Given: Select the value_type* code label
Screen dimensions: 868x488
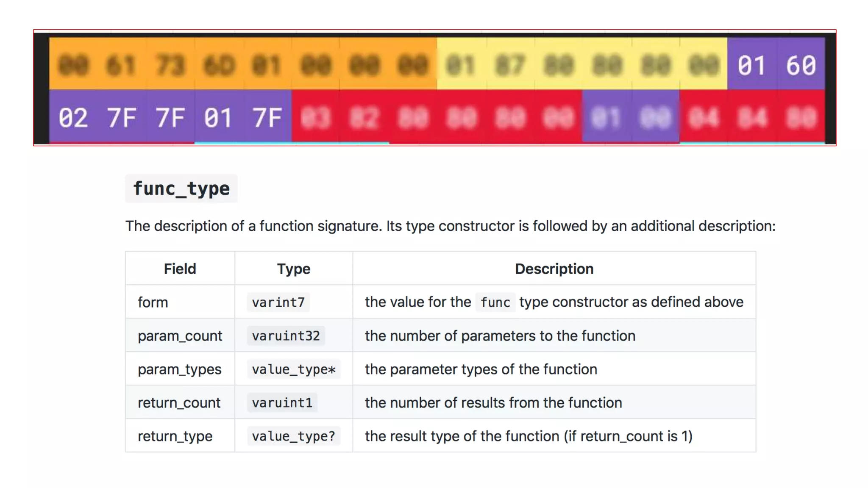Looking at the screenshot, I should [293, 369].
